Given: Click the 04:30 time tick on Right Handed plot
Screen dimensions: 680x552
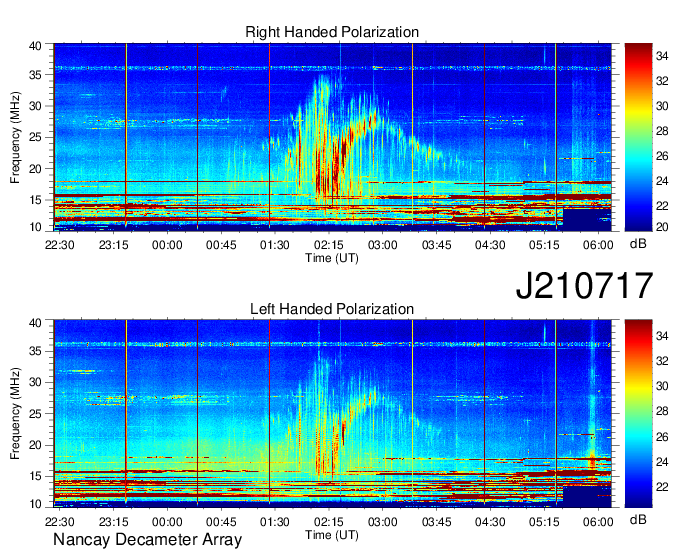Looking at the screenshot, I should pyautogui.click(x=490, y=245).
